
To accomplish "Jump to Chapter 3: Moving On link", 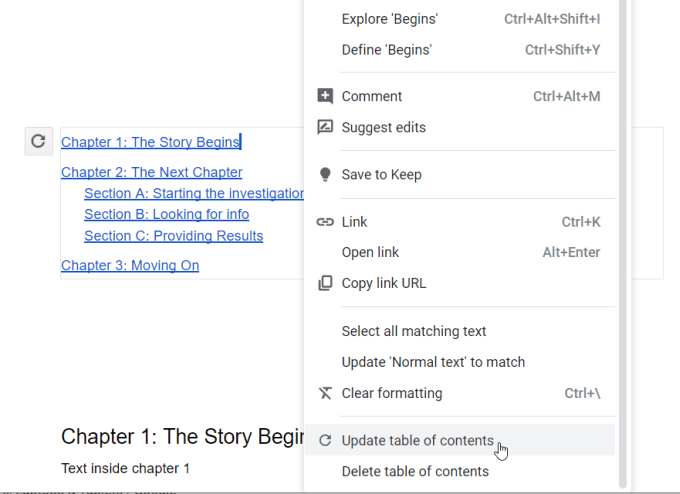I will pyautogui.click(x=130, y=265).
